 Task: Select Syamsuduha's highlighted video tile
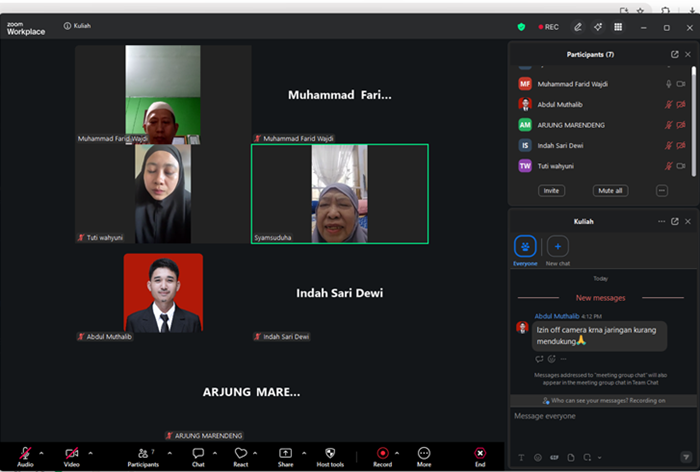340,194
